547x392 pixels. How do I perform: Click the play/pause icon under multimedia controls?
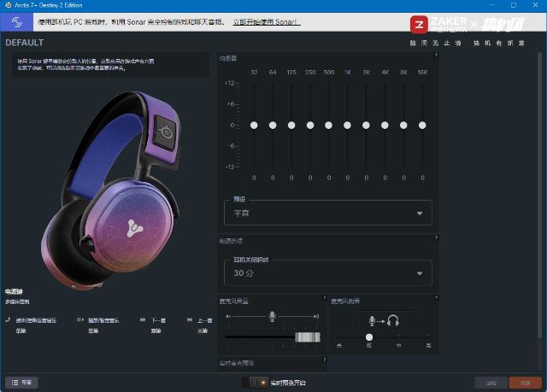80,319
